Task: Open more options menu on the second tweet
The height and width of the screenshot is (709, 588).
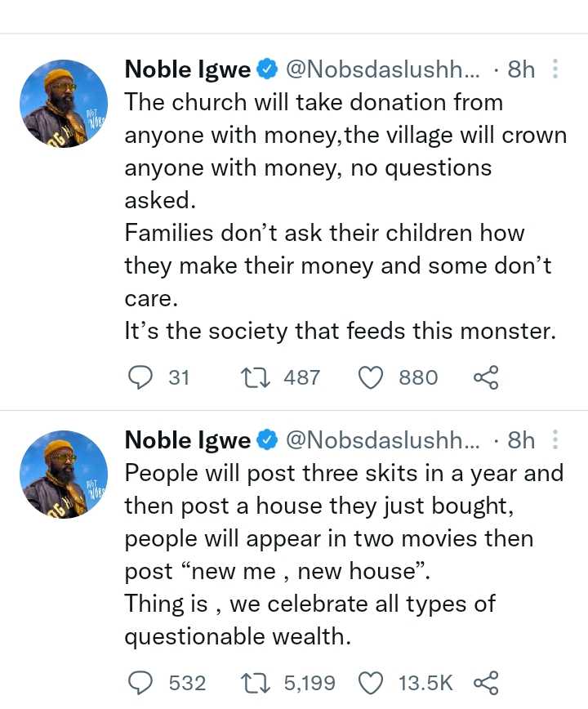Action: point(555,440)
